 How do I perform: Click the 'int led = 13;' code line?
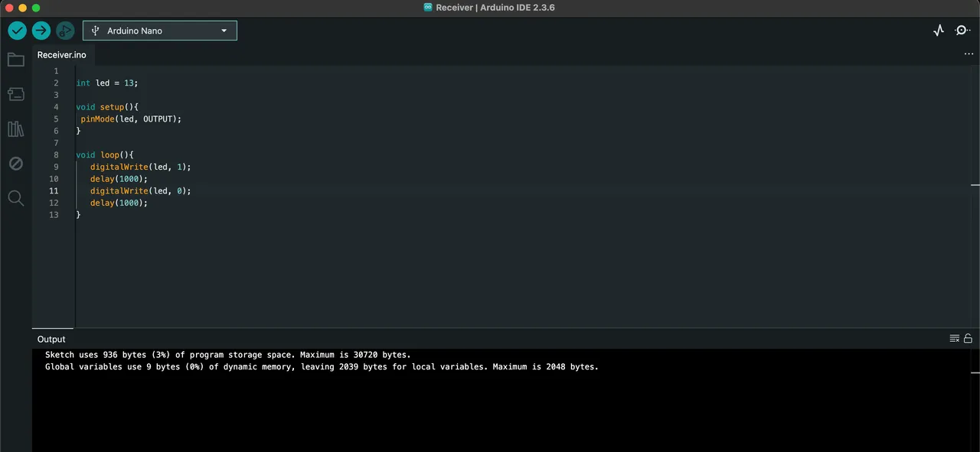107,83
